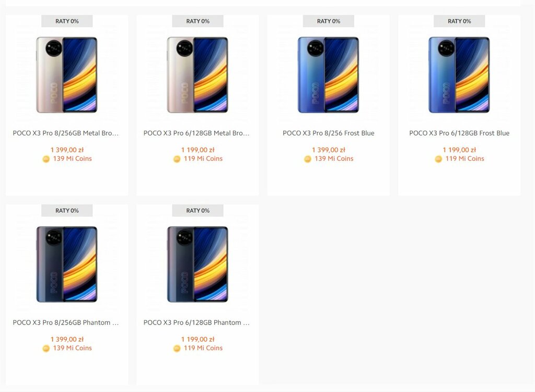Select the POCO X3 Pro 8/256GB Metal Bronze title

[66, 133]
